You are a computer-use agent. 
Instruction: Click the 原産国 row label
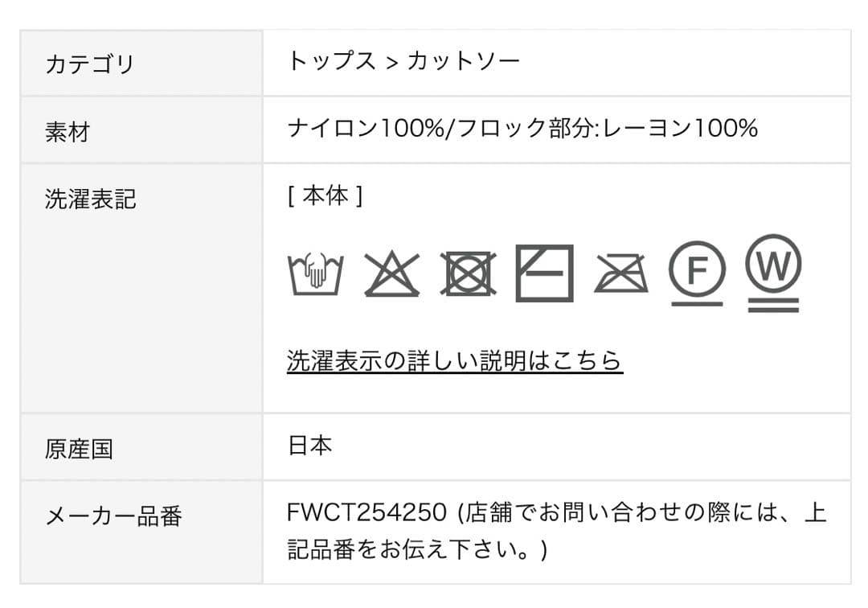[79, 449]
